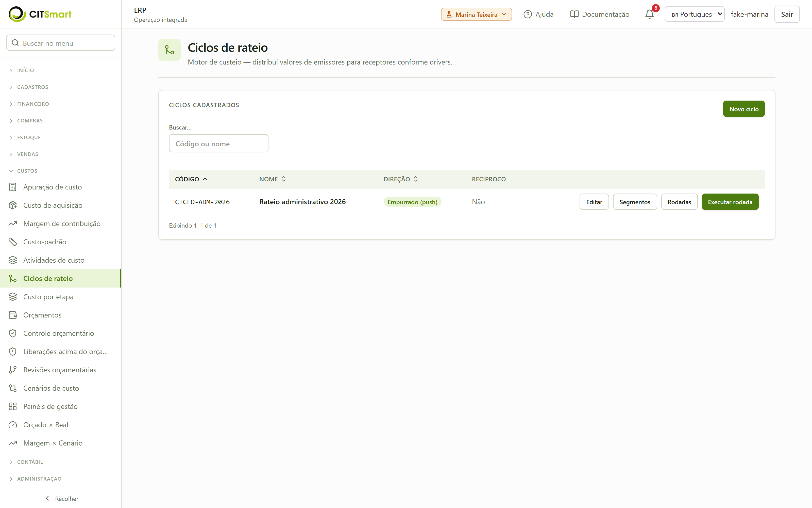Click the Orçado × Real gauge icon
Viewport: 812px width, 508px height.
[13, 425]
